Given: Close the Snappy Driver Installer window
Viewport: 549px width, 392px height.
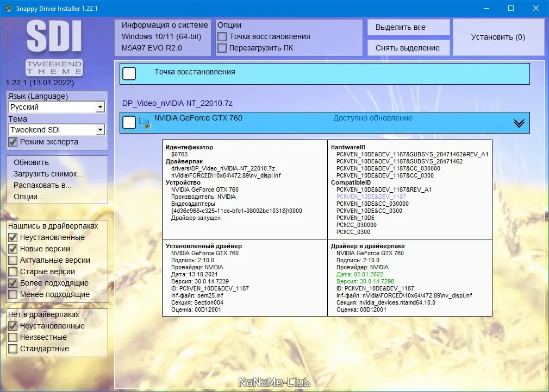Looking at the screenshot, I should (x=536, y=8).
